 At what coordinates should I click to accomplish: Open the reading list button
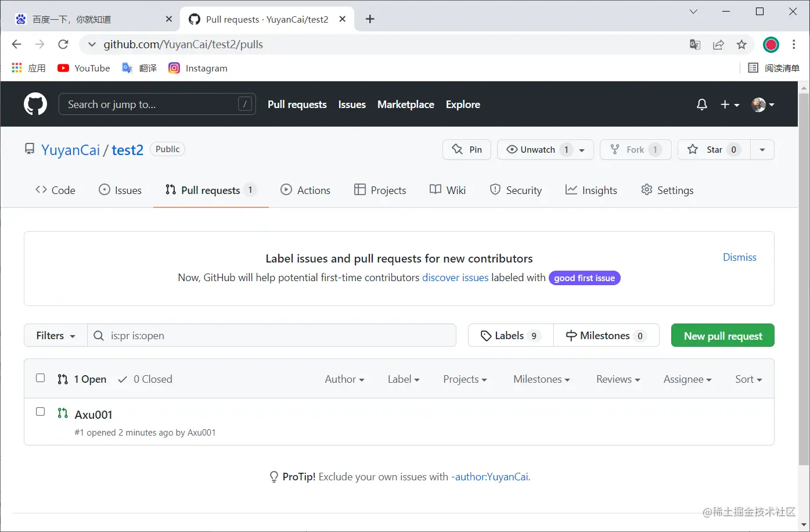coord(773,68)
